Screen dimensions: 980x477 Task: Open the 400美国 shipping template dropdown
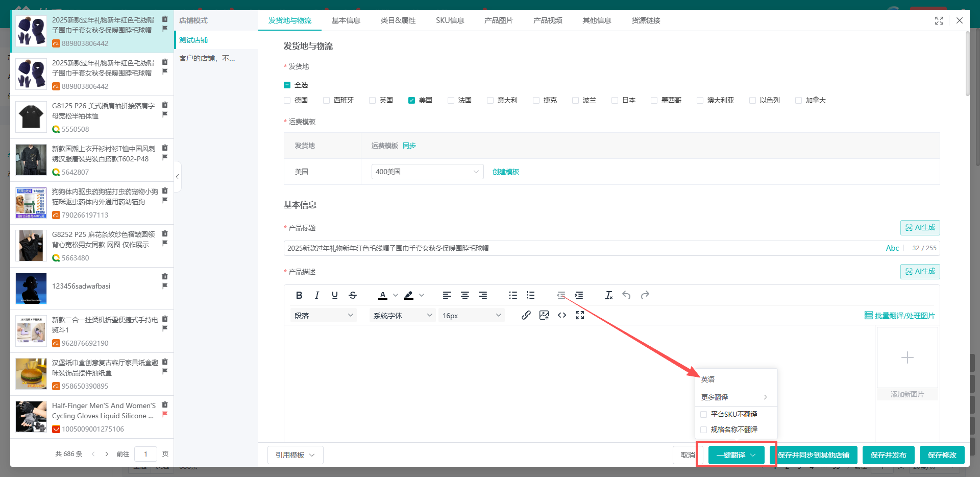tap(427, 172)
